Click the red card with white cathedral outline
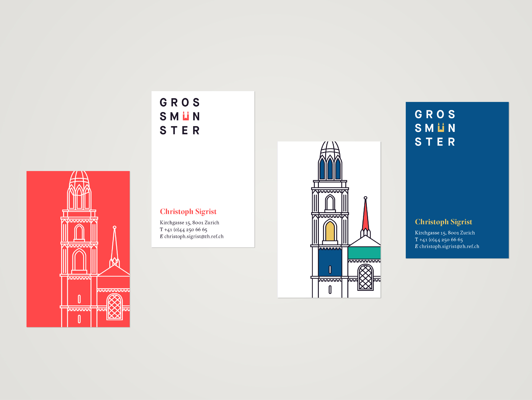The image size is (532, 400). (78, 249)
